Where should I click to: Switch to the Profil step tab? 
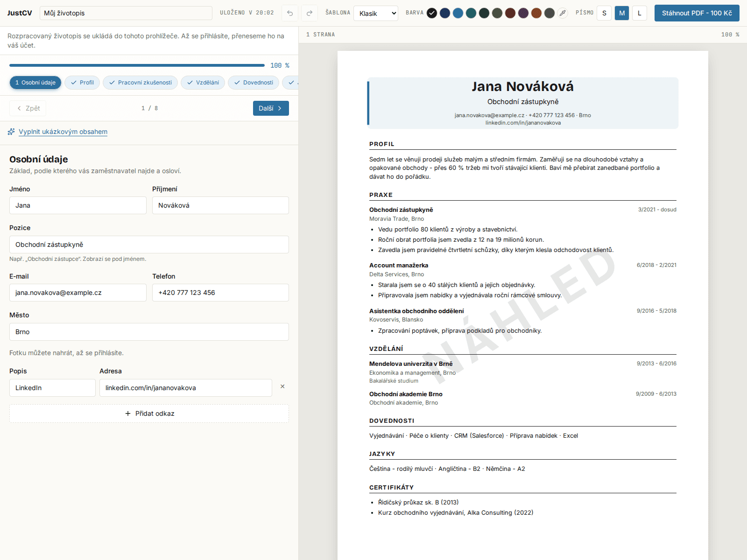click(82, 83)
